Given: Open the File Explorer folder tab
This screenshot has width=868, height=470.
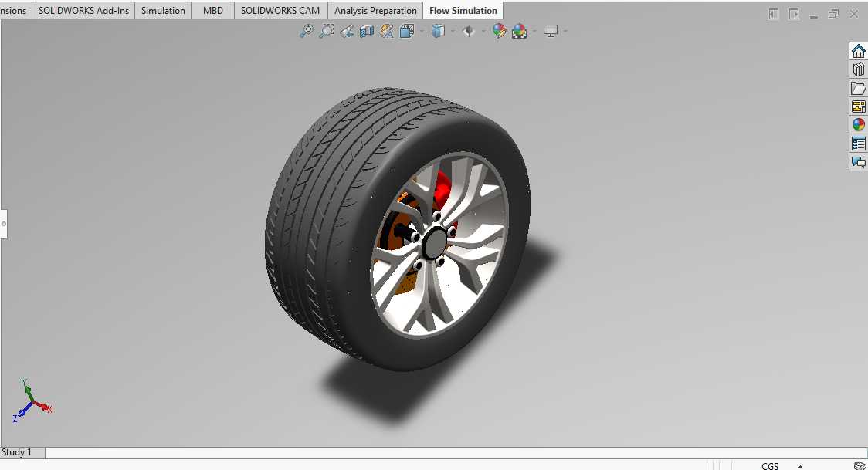Looking at the screenshot, I should [859, 88].
